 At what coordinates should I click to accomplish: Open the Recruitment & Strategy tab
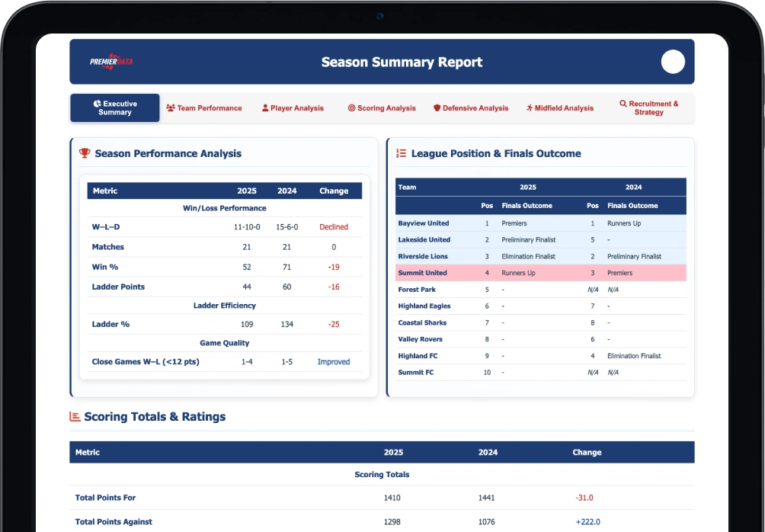[x=649, y=108]
